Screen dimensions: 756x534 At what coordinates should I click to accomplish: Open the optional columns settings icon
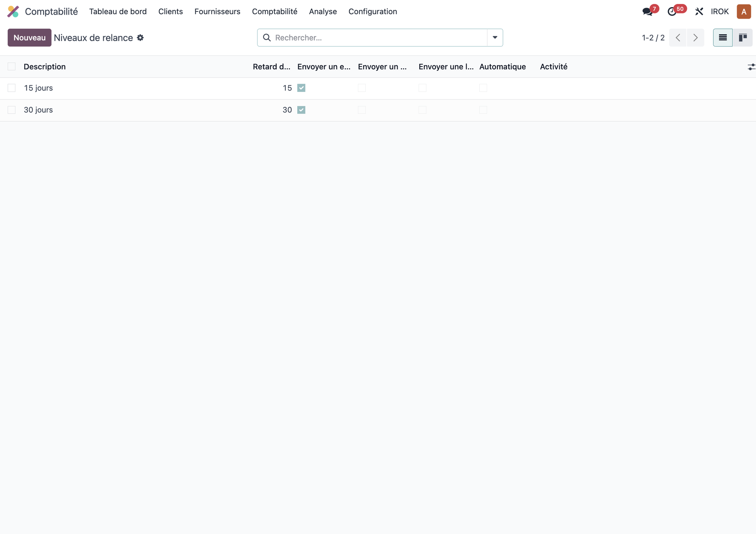point(751,67)
